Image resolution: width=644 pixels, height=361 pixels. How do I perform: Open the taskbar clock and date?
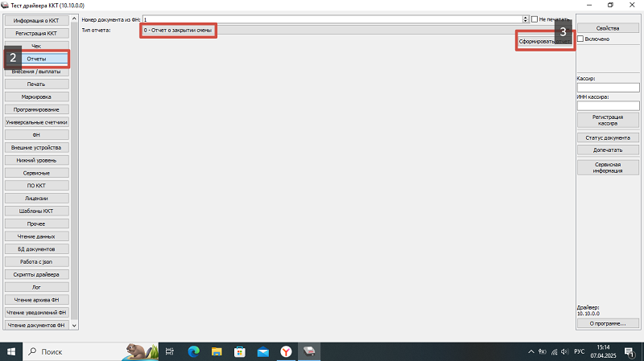point(603,351)
